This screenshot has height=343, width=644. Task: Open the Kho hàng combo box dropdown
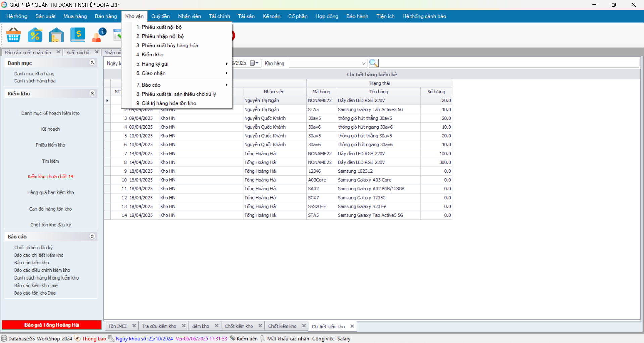363,63
